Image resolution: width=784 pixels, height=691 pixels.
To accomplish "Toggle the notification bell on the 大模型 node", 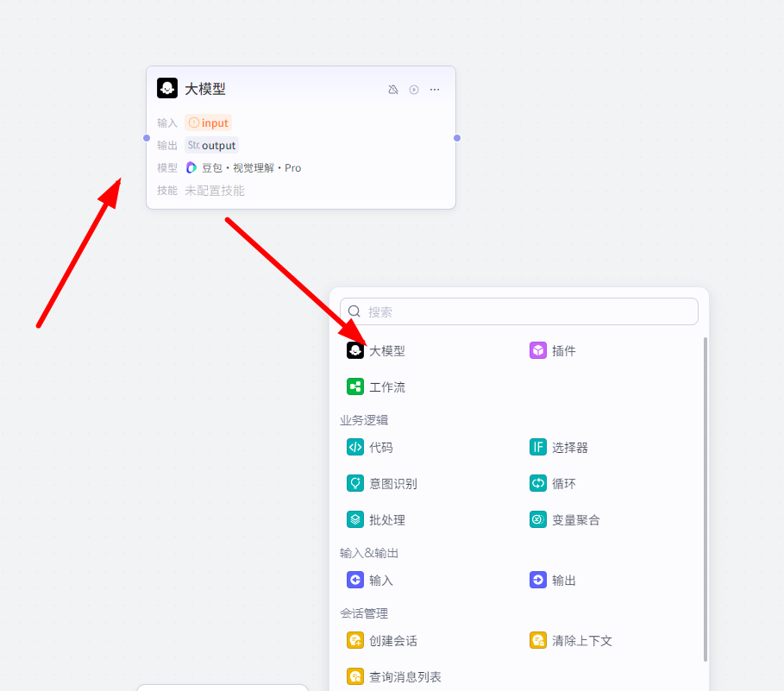I will (393, 89).
